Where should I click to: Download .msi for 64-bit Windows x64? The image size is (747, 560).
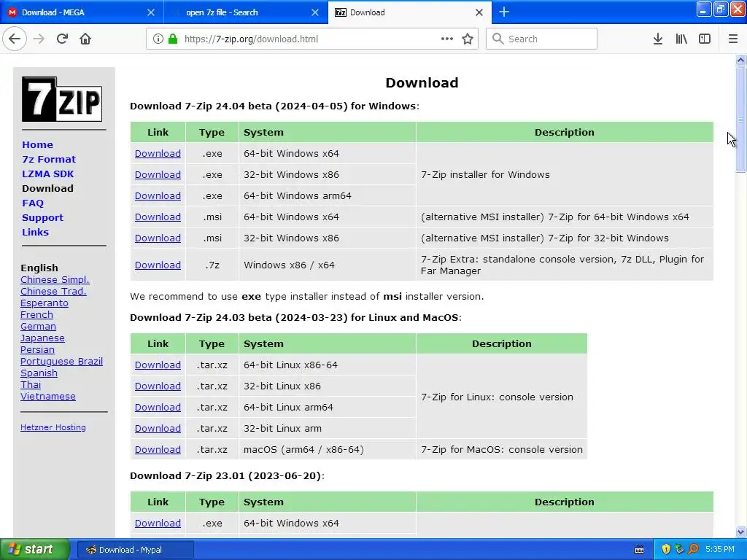[158, 217]
